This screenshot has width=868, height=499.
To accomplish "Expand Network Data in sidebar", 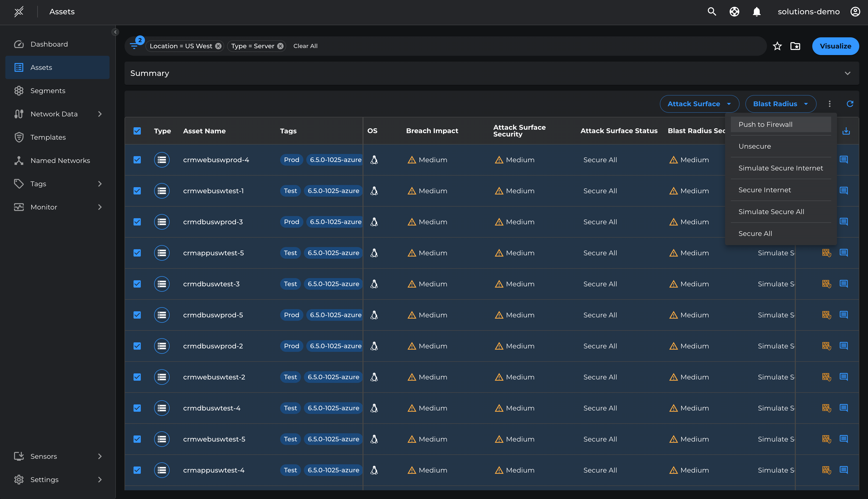I will (x=100, y=114).
